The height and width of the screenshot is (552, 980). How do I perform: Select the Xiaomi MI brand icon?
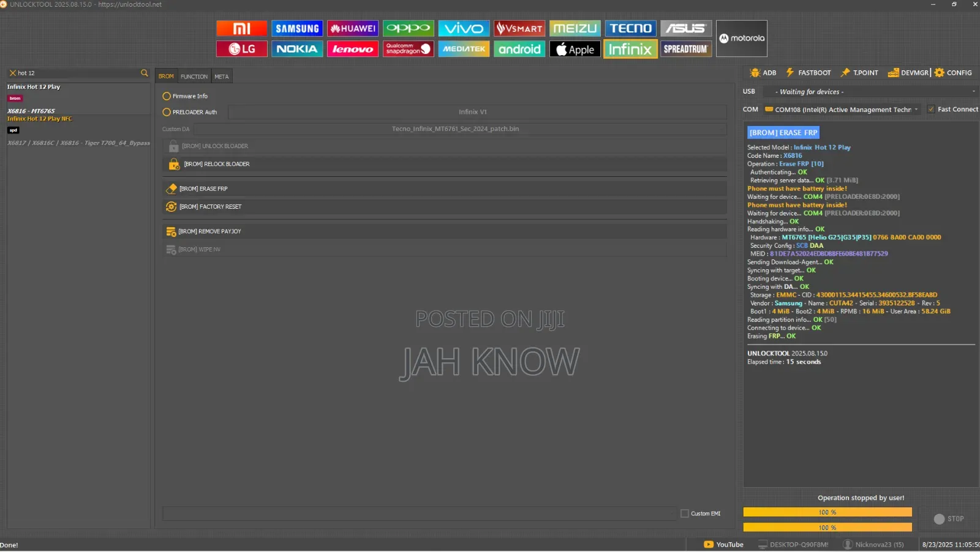(x=241, y=28)
